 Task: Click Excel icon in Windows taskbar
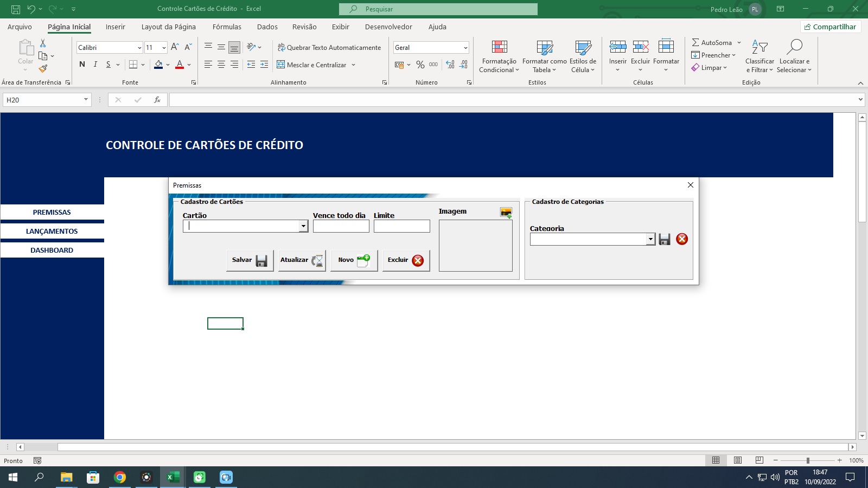(173, 477)
